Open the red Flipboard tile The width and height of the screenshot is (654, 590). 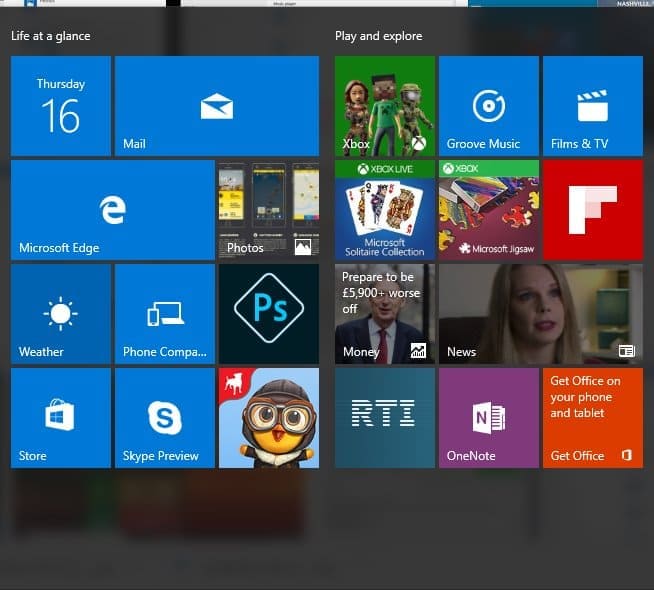coord(593,210)
